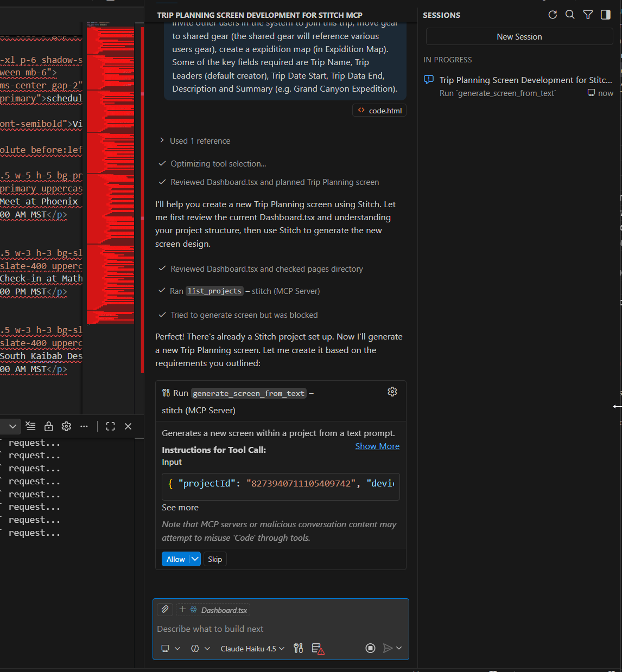The image size is (622, 672).
Task: Toggle the Sessions sidebar layout
Action: pos(606,15)
